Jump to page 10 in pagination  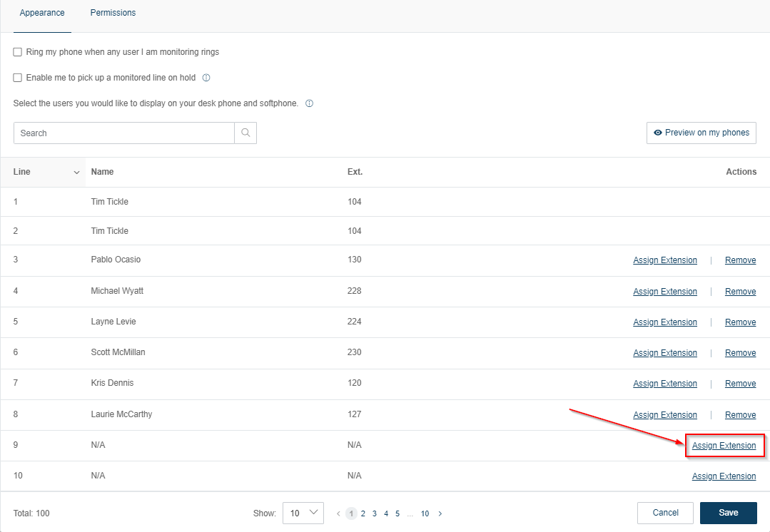[x=425, y=513]
